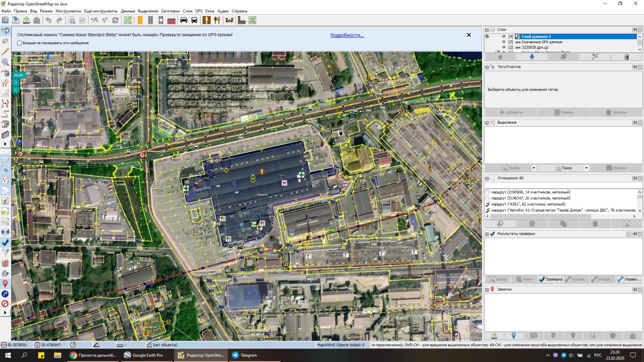644x362 pixels.
Task: Collapse the Результаты проверки panel
Action: coord(487,234)
